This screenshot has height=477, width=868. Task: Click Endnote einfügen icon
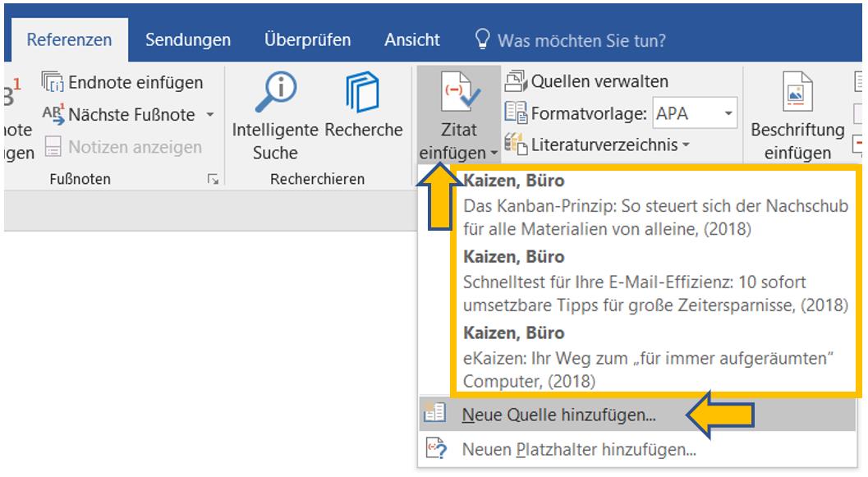click(x=53, y=83)
